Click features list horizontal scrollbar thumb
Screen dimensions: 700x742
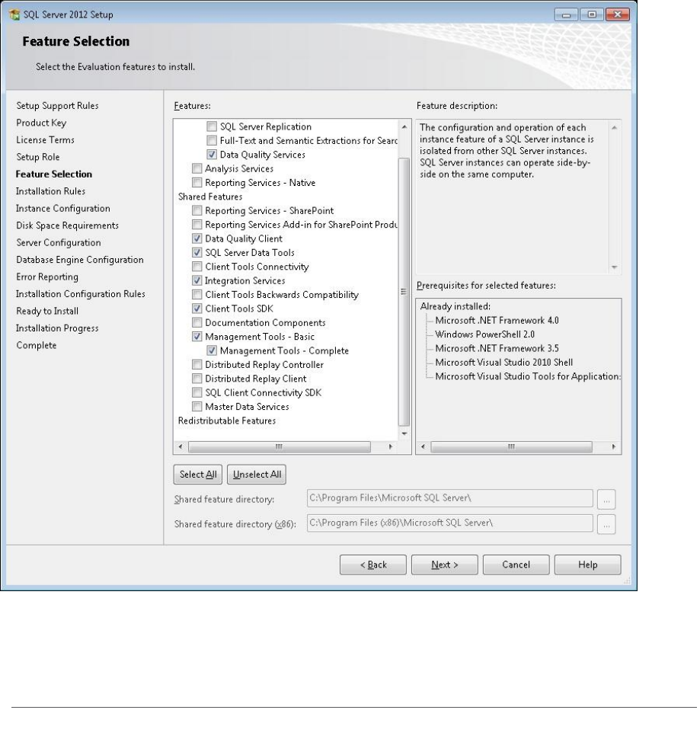[280, 446]
